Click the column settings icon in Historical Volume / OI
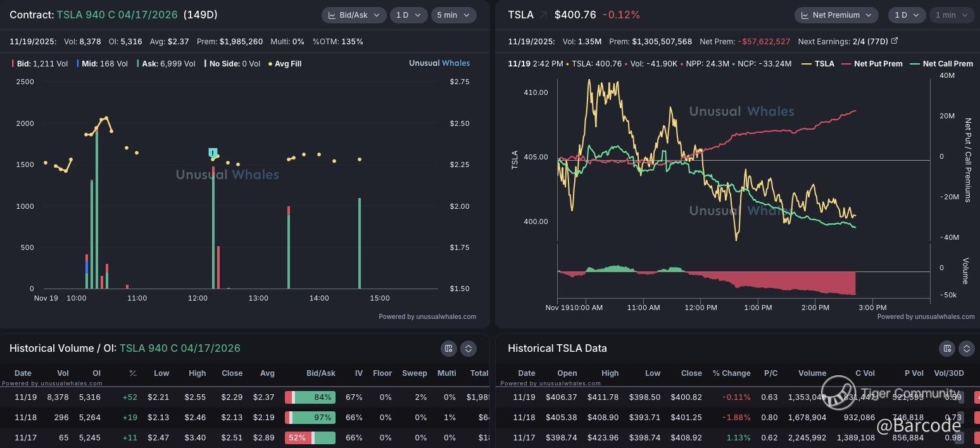980x448 pixels. (x=448, y=348)
